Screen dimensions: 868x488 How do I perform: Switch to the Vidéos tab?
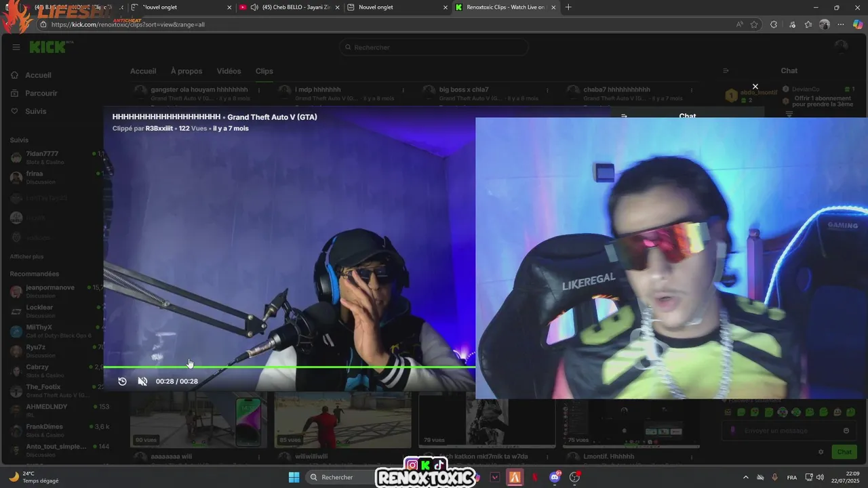point(229,71)
